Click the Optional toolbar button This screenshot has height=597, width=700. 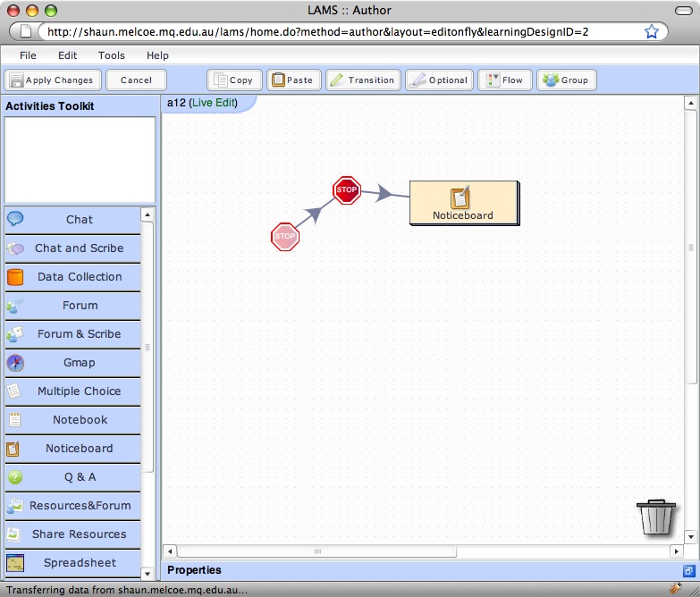pyautogui.click(x=439, y=80)
